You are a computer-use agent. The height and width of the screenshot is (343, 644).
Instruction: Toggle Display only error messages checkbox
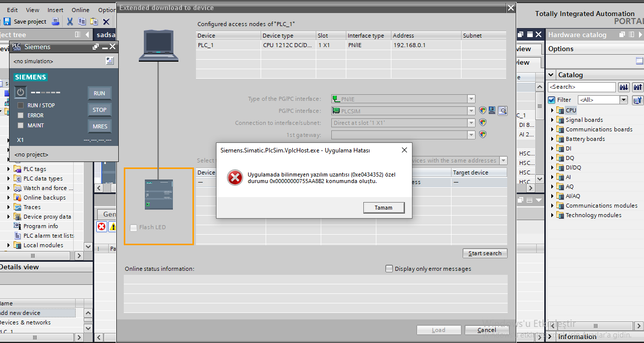(389, 268)
